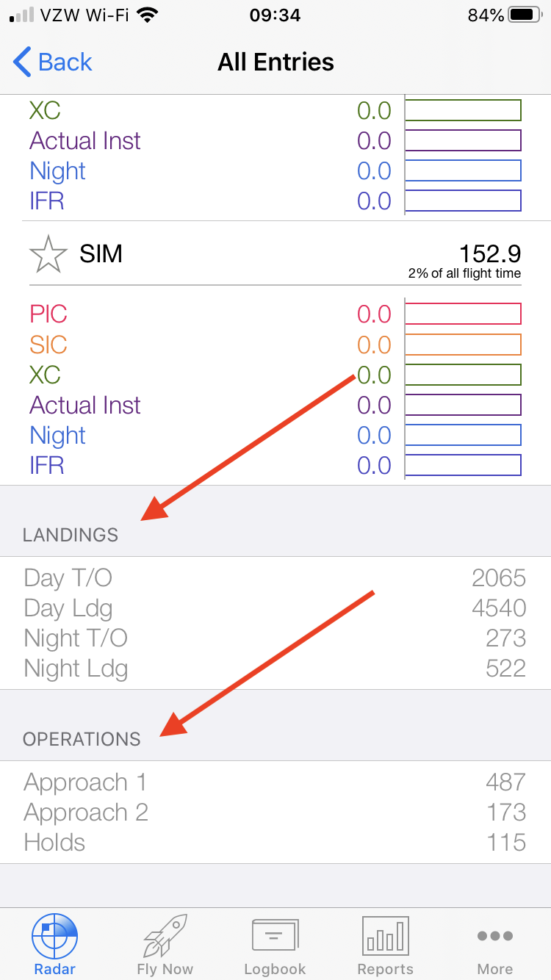Select the SIM SIC orange bar

click(x=463, y=345)
